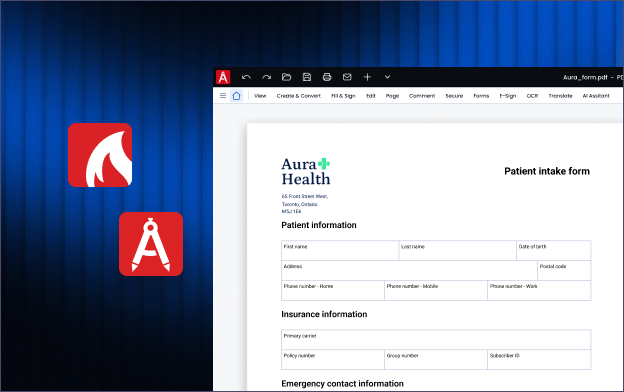
Task: Open the Comment tab
Action: tap(422, 96)
